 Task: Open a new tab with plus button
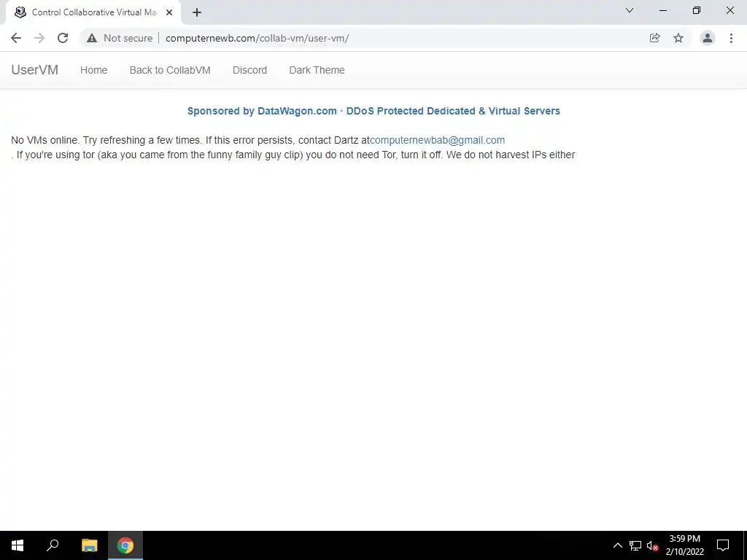pos(197,12)
